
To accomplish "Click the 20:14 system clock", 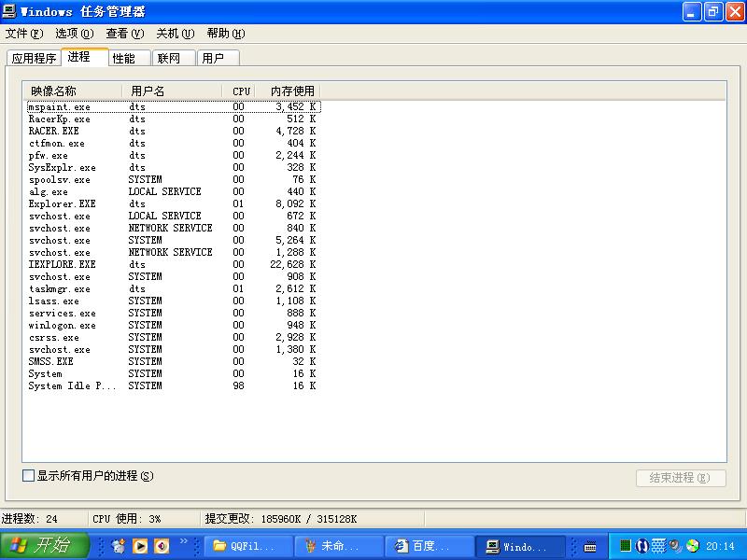I will click(720, 546).
